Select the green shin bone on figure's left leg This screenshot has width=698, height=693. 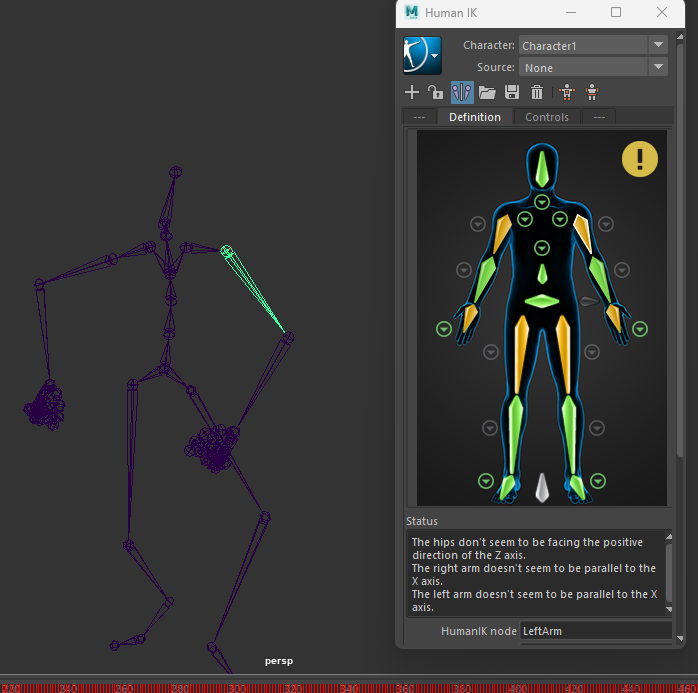point(569,435)
